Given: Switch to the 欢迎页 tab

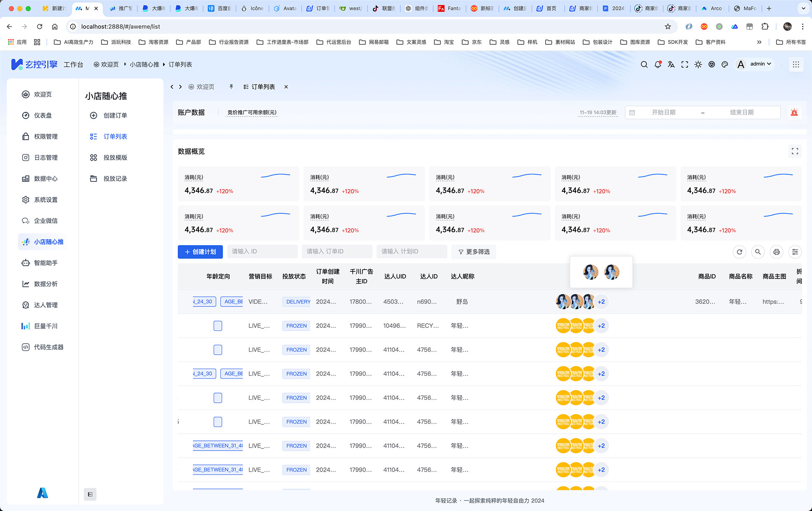Looking at the screenshot, I should (x=202, y=87).
